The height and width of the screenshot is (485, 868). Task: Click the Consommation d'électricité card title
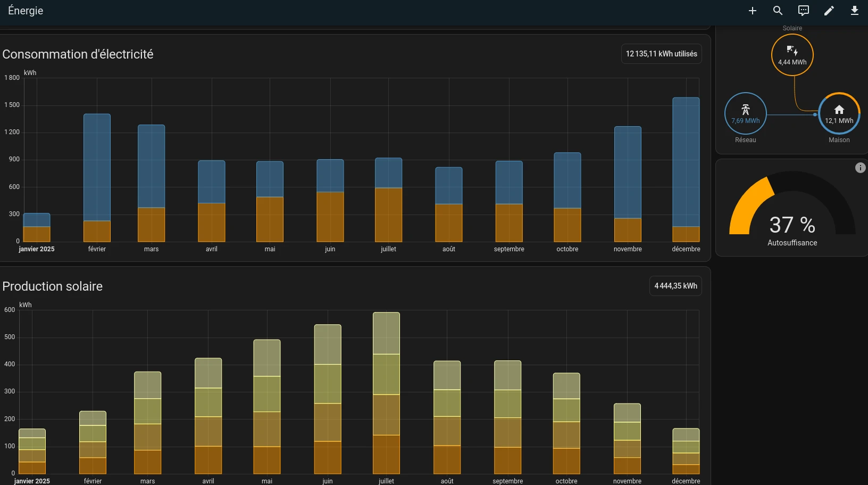tap(78, 54)
